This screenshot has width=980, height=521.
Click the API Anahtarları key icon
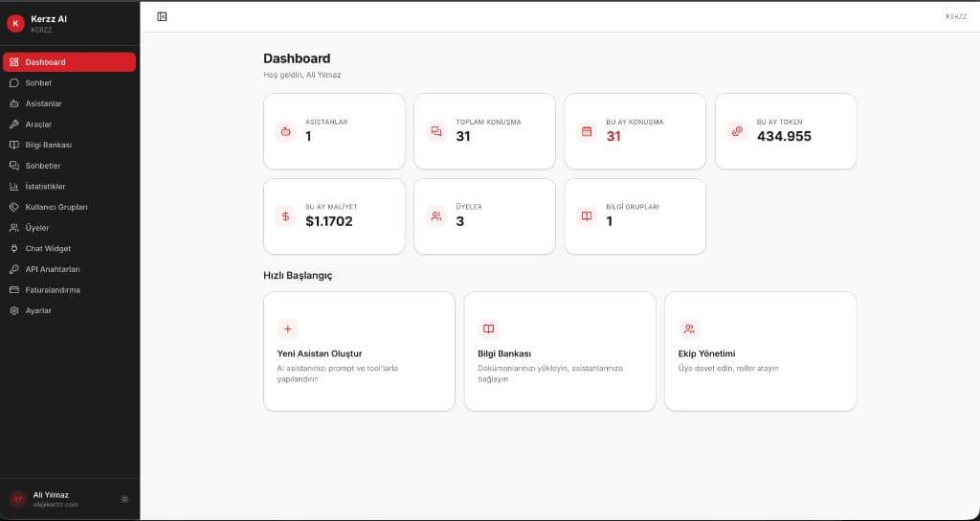click(14, 269)
